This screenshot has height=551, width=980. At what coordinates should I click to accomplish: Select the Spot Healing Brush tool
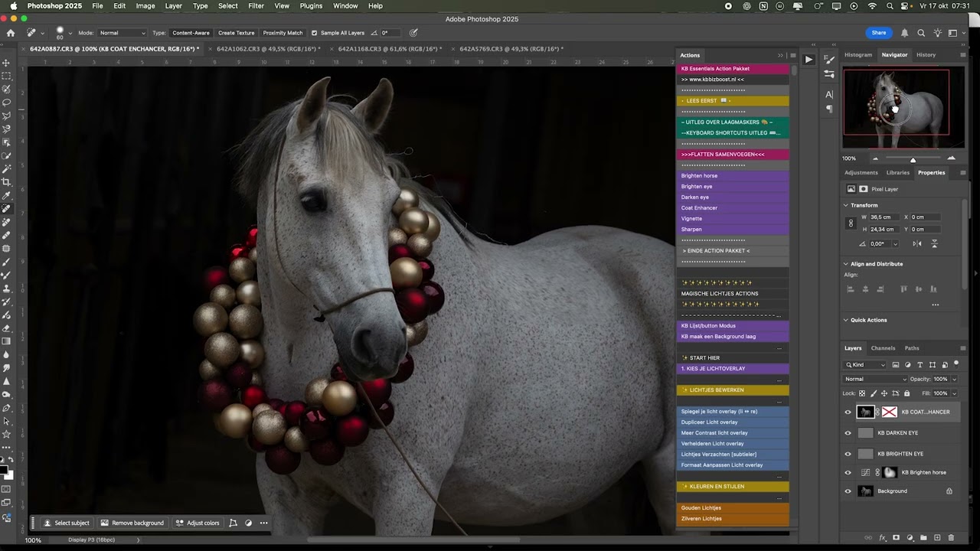pyautogui.click(x=6, y=208)
